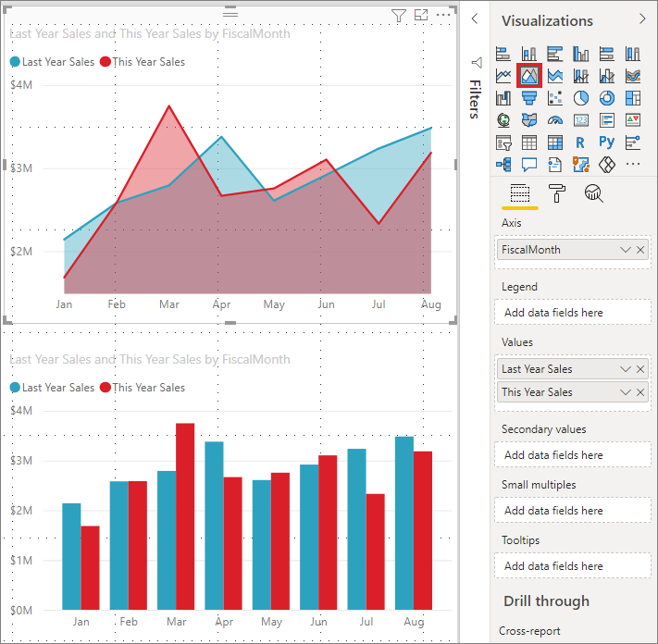Open FiscalMonth field dropdown arrow

tap(626, 250)
